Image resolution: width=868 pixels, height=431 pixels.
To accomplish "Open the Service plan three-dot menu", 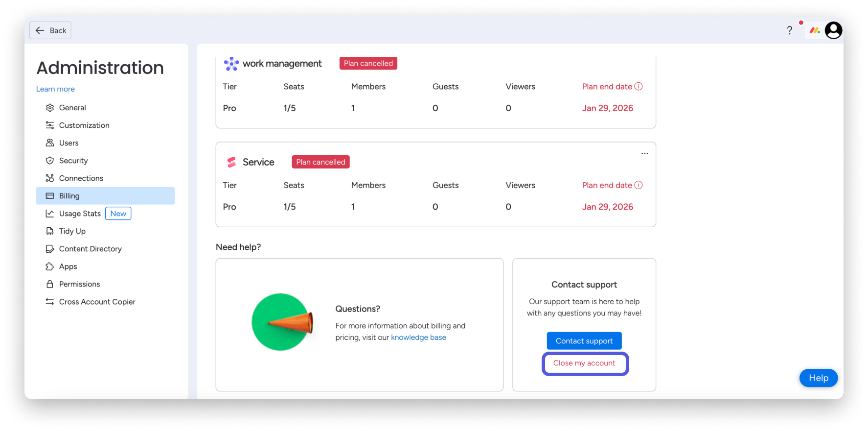I will (x=645, y=154).
